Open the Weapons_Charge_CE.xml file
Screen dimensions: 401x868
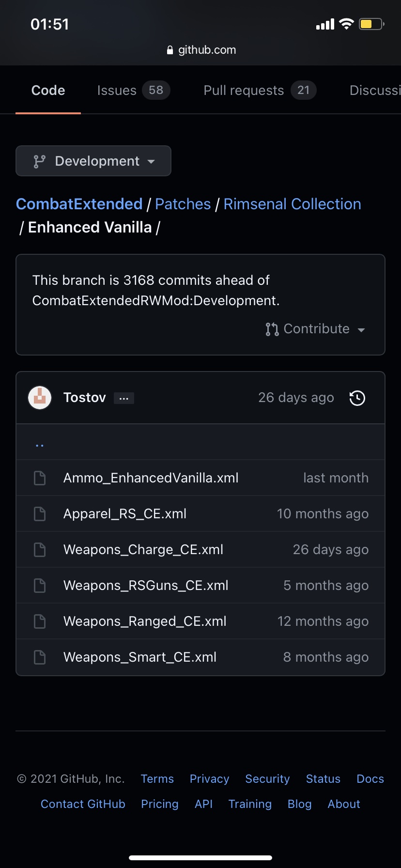tap(143, 550)
